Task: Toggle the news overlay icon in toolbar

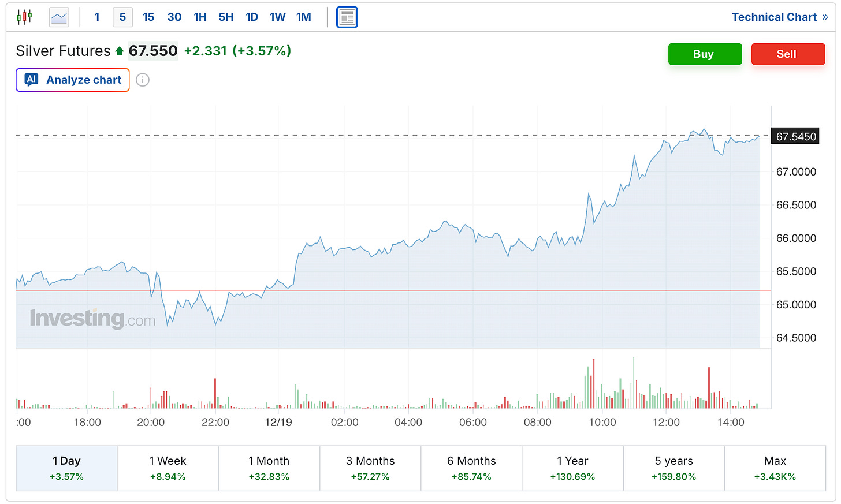Action: pyautogui.click(x=347, y=17)
